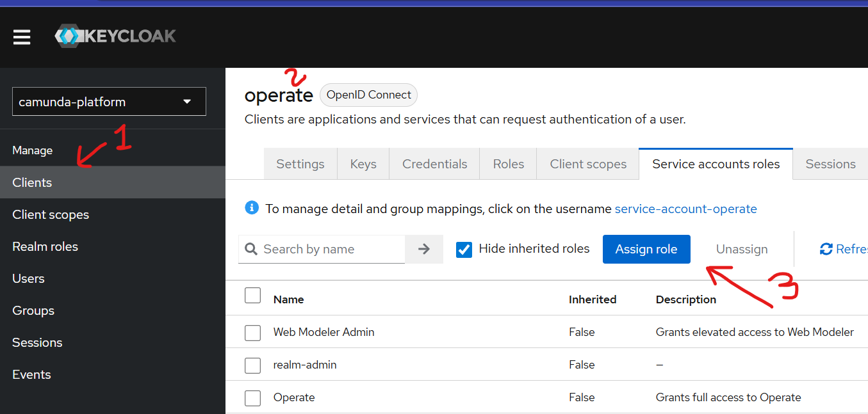Tick the select-all roles header checkbox

pyautogui.click(x=253, y=296)
